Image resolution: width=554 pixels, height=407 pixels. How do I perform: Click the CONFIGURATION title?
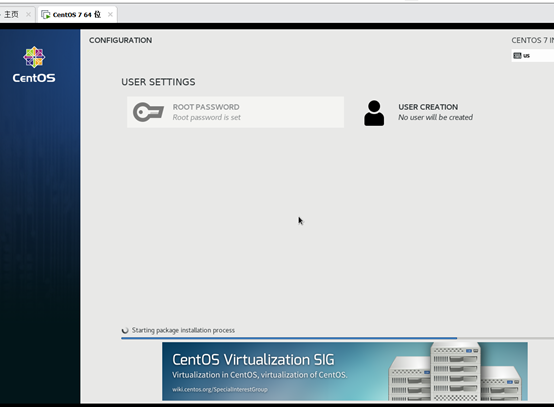[120, 40]
